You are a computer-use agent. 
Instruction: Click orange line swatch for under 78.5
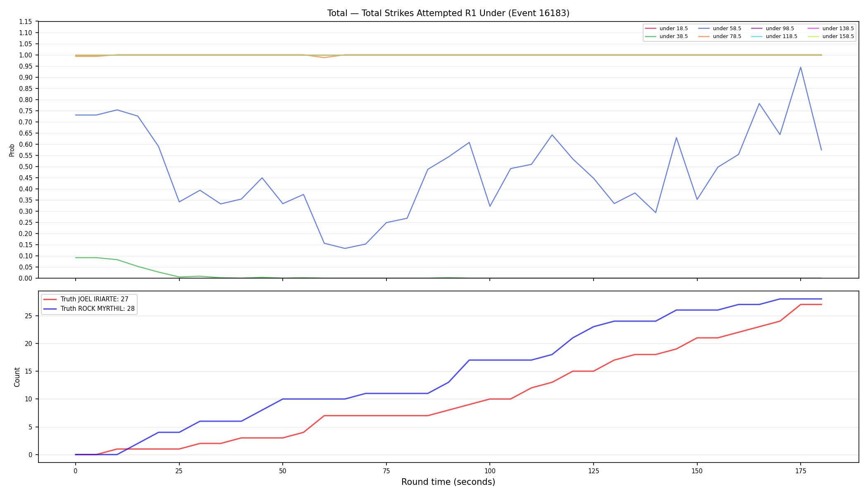coord(704,36)
